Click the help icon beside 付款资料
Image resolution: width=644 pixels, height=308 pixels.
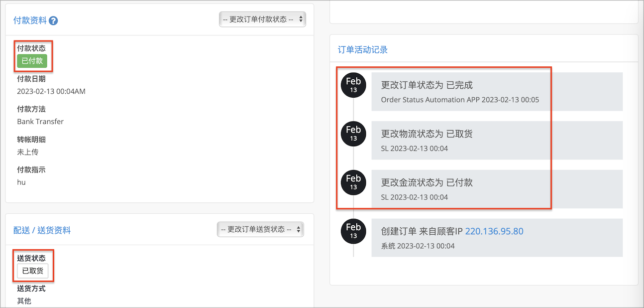53,21
